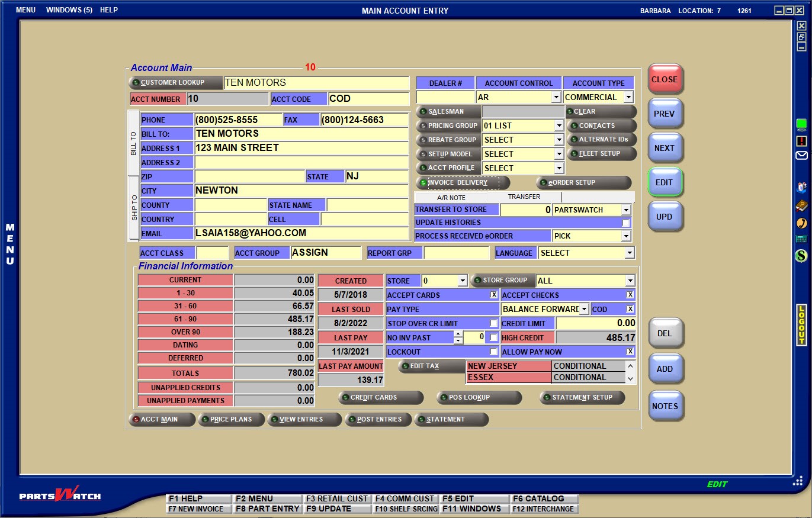
Task: Click the Address 2 input field
Action: (301, 162)
